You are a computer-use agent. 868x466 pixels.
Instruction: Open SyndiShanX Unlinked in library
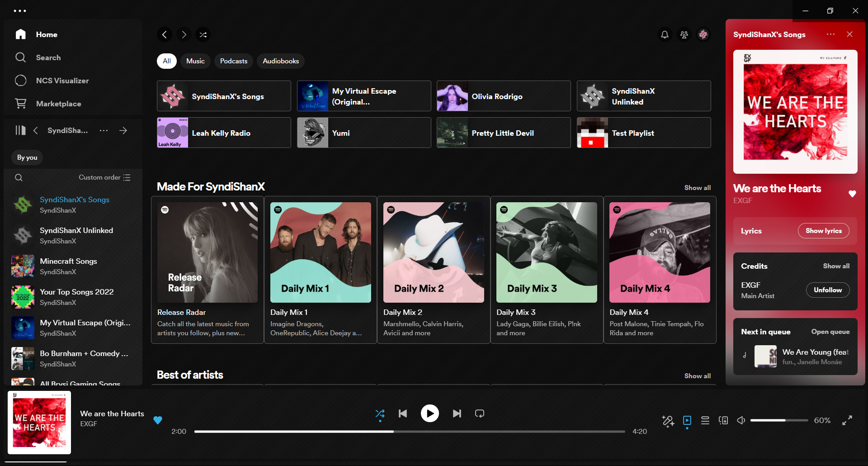73,235
